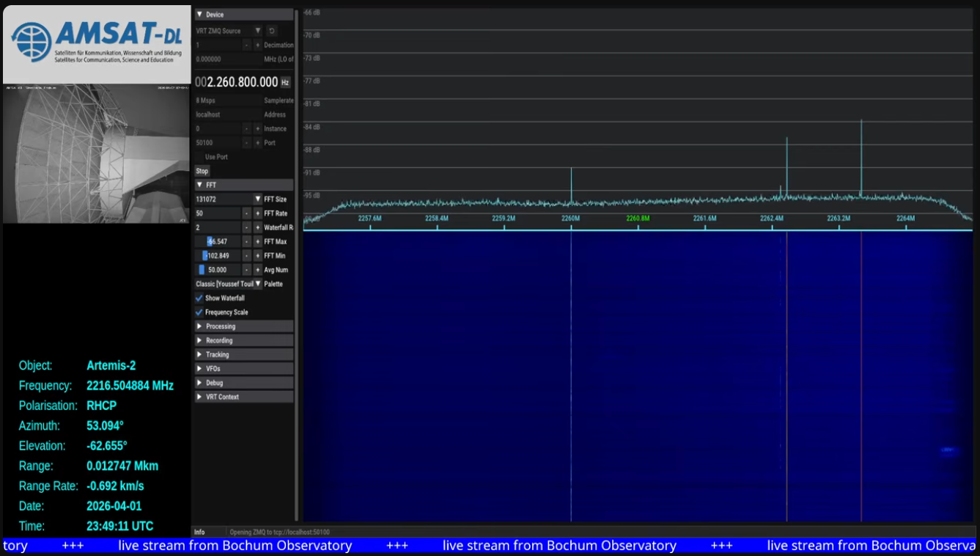Click the FFT Min slider field
This screenshot has width=980, height=556.
click(x=217, y=256)
